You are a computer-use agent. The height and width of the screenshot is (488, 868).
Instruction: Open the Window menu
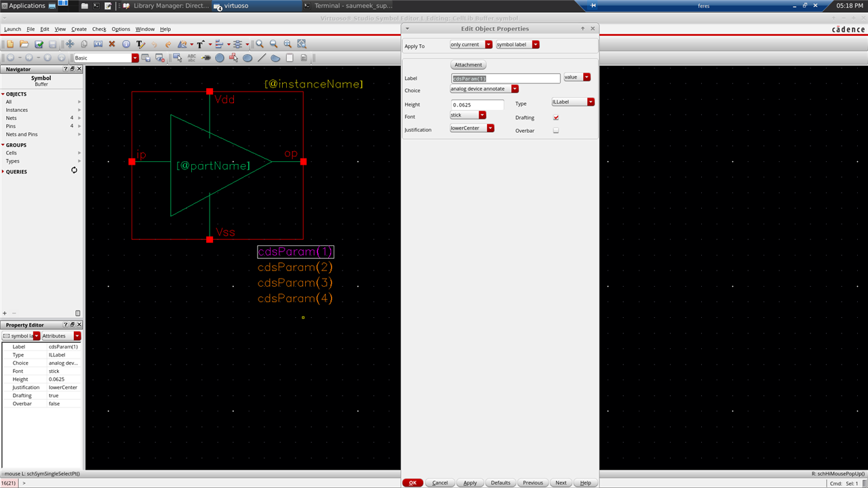pos(144,29)
